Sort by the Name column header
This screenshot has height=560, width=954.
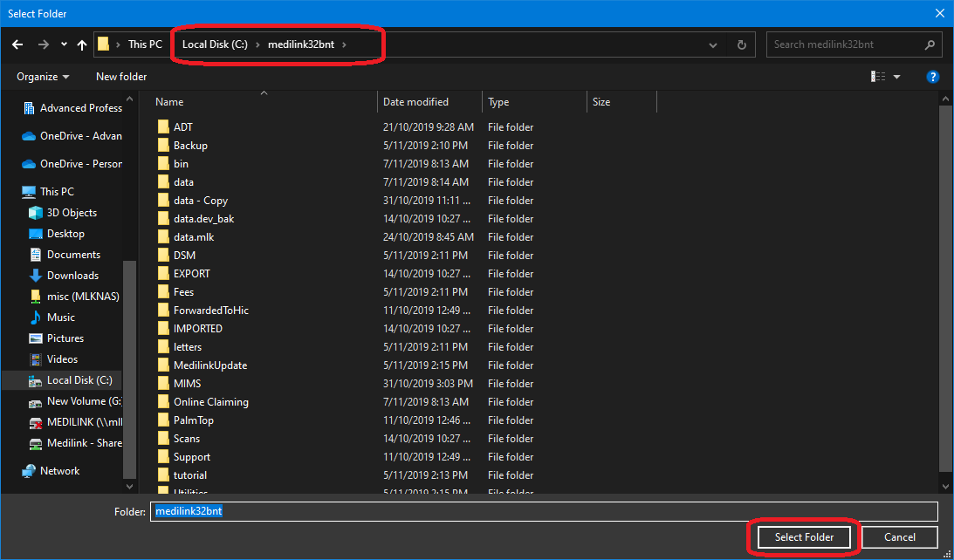coord(169,101)
